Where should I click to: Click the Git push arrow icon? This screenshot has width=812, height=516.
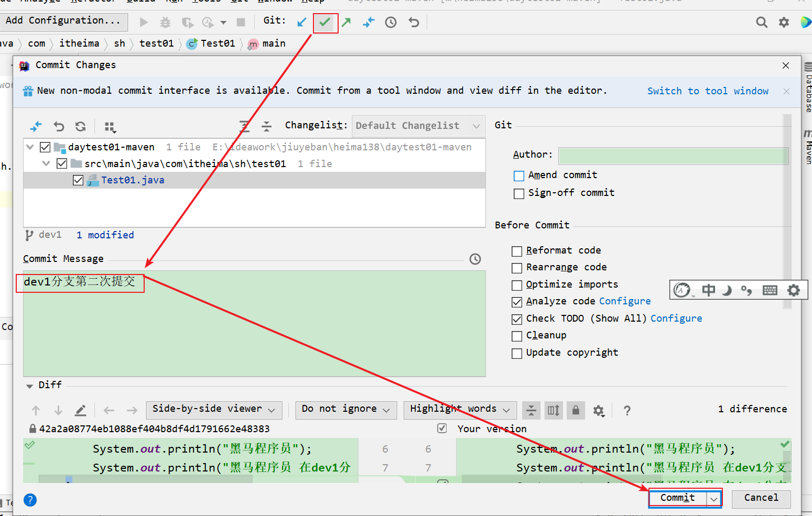tap(346, 23)
